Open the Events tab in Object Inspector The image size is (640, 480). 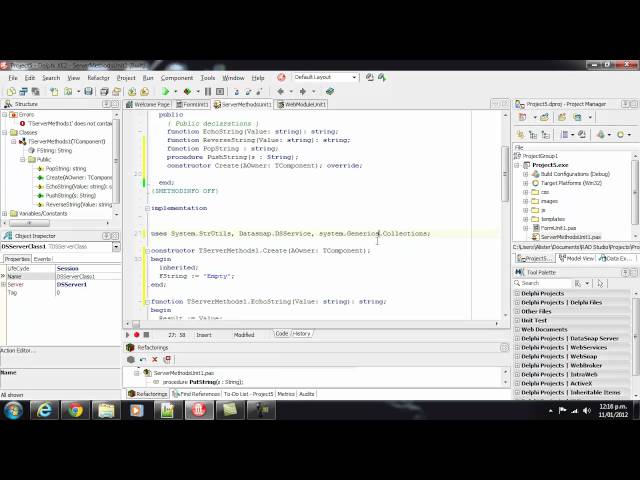pyautogui.click(x=42, y=259)
